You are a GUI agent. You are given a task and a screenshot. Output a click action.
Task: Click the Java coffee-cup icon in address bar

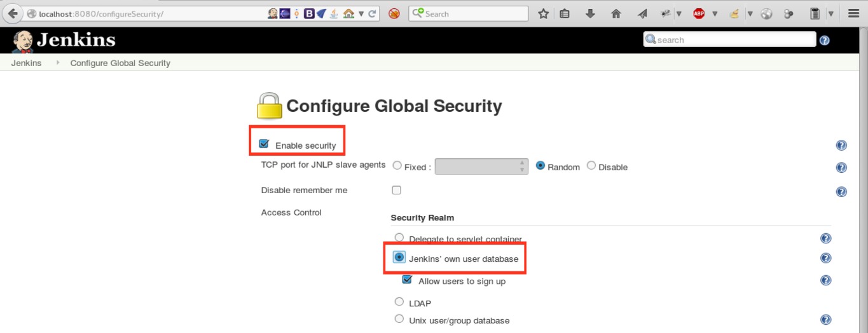point(334,13)
